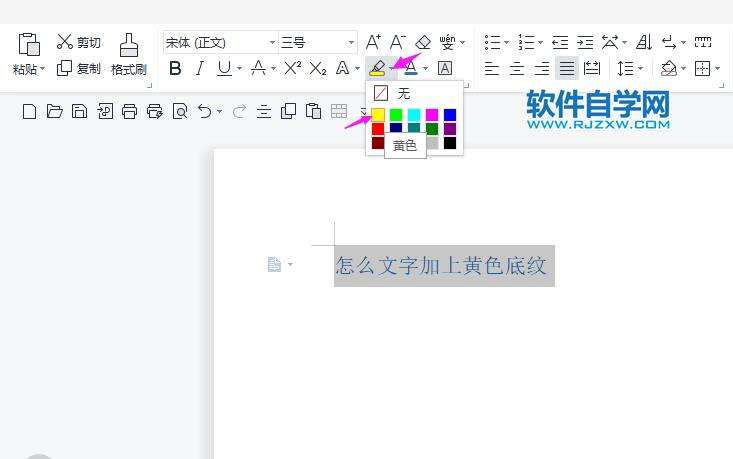733x459 pixels.
Task: Open print preview magnifier icon
Action: pyautogui.click(x=180, y=111)
